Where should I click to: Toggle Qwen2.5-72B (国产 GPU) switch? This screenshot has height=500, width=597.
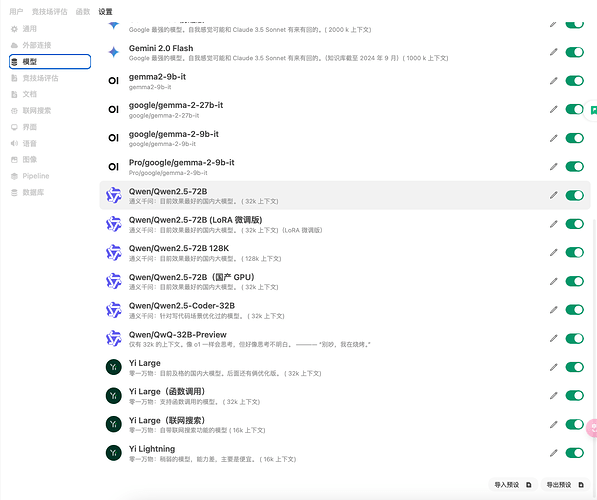(575, 281)
